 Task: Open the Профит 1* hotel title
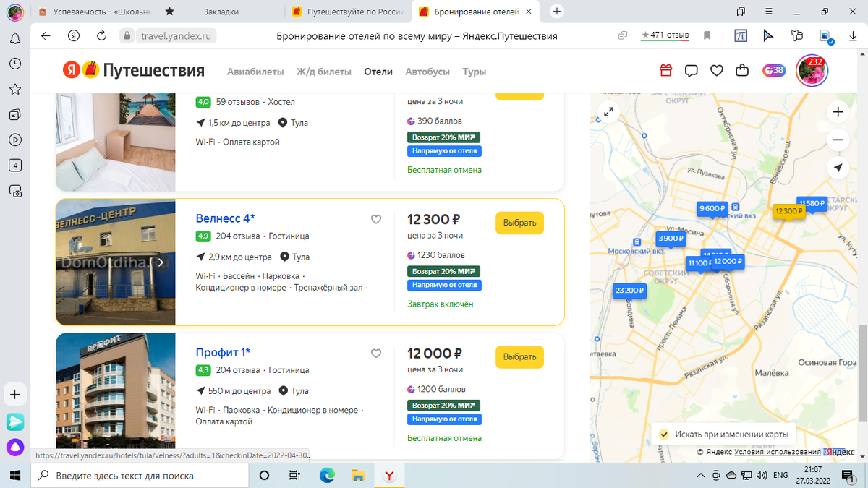click(x=223, y=353)
